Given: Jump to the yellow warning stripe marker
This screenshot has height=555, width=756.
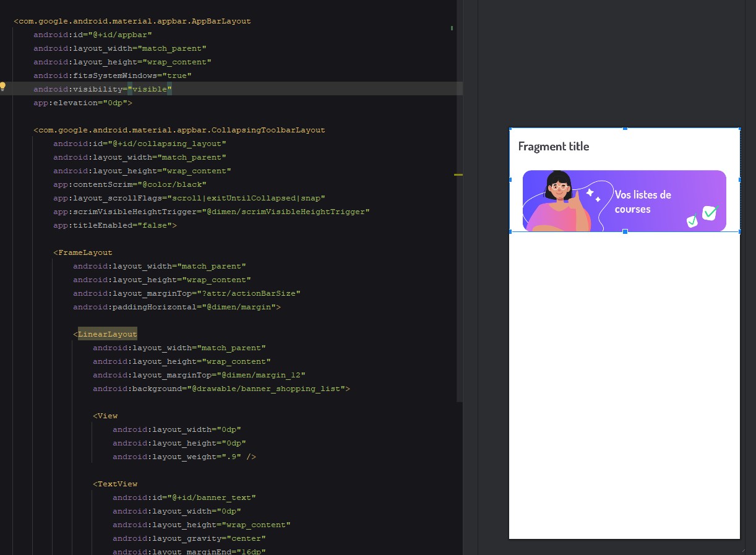Looking at the screenshot, I should (458, 175).
